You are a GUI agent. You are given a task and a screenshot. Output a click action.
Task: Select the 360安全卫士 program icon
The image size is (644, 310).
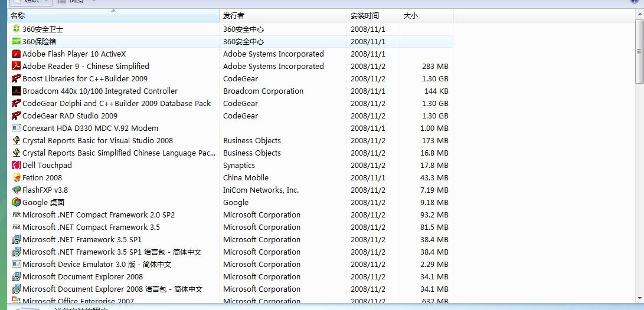17,29
